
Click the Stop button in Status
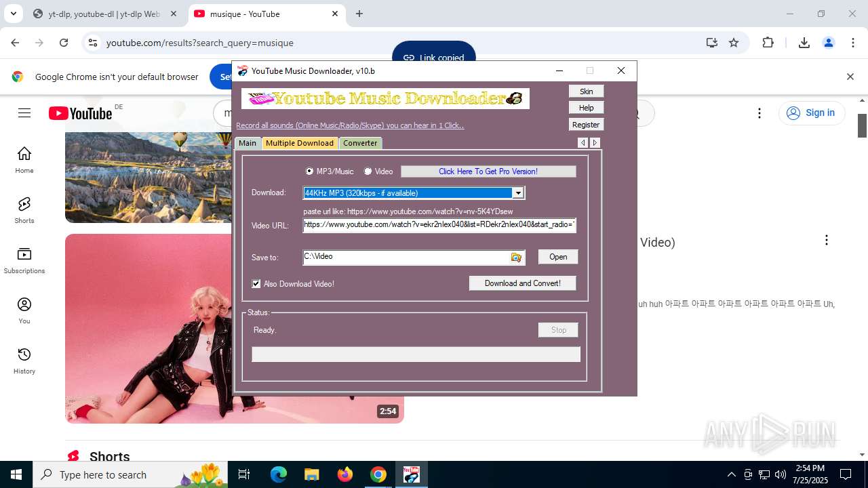(558, 330)
